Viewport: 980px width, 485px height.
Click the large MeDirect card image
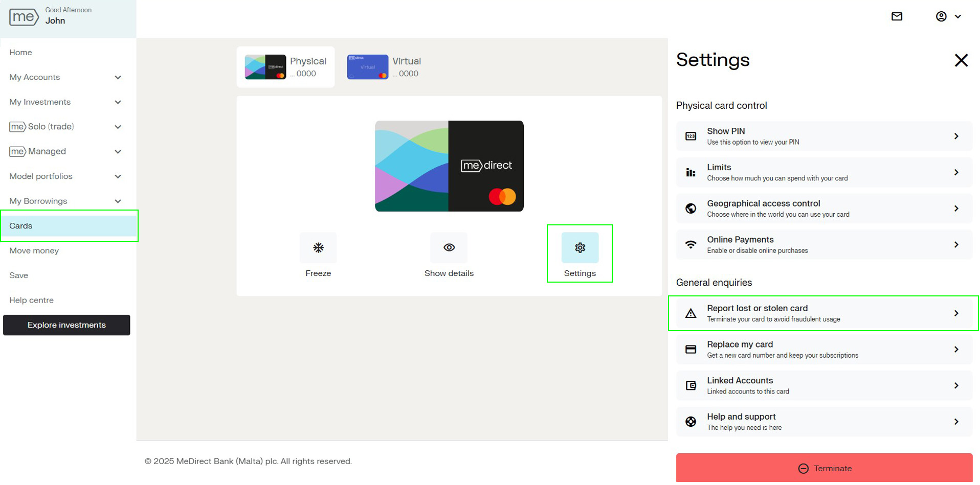pyautogui.click(x=449, y=166)
